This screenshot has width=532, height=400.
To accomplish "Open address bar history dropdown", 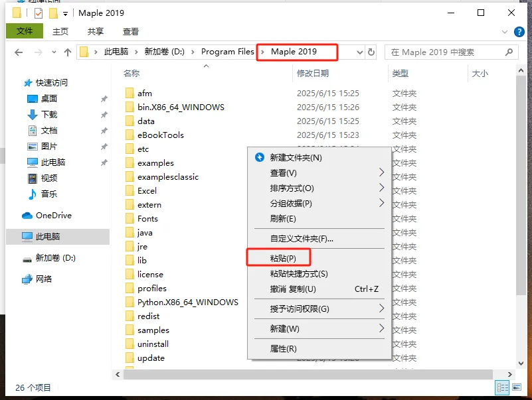I will (x=359, y=52).
